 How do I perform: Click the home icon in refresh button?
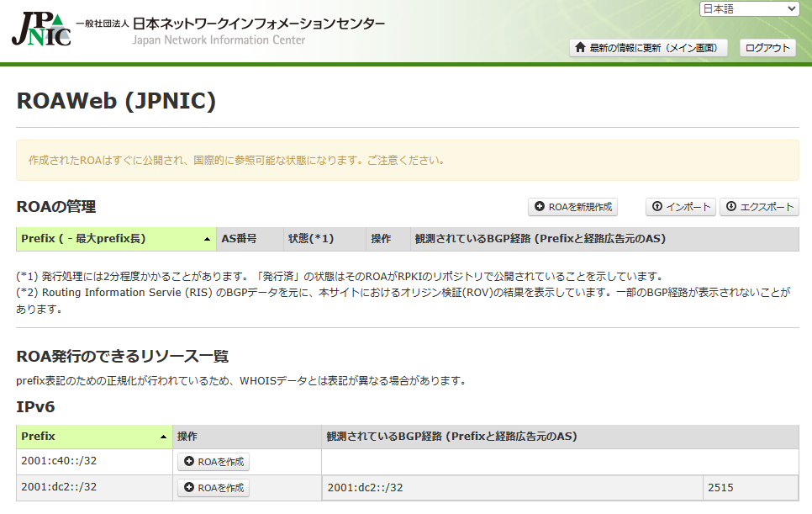pyautogui.click(x=580, y=47)
